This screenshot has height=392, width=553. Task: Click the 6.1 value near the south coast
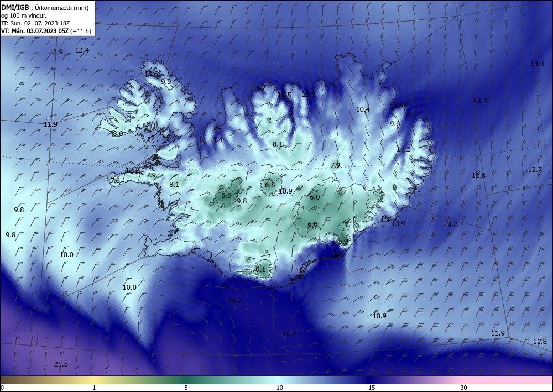click(260, 270)
